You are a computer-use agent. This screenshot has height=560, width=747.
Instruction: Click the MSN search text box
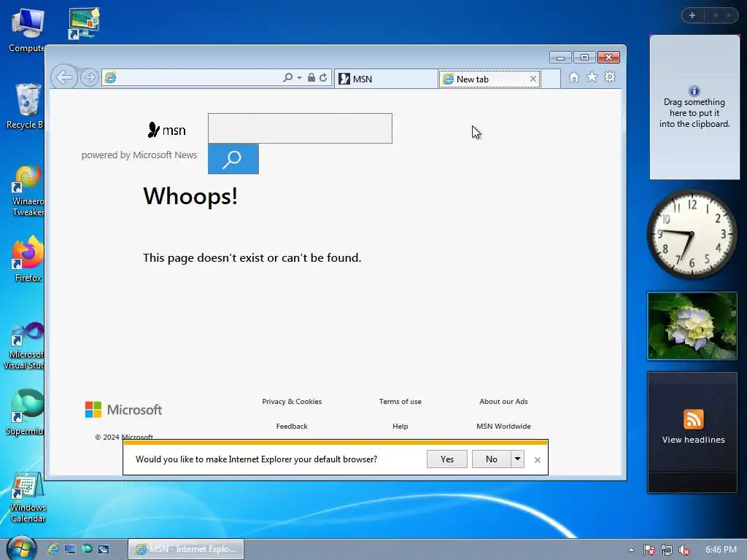click(x=300, y=128)
